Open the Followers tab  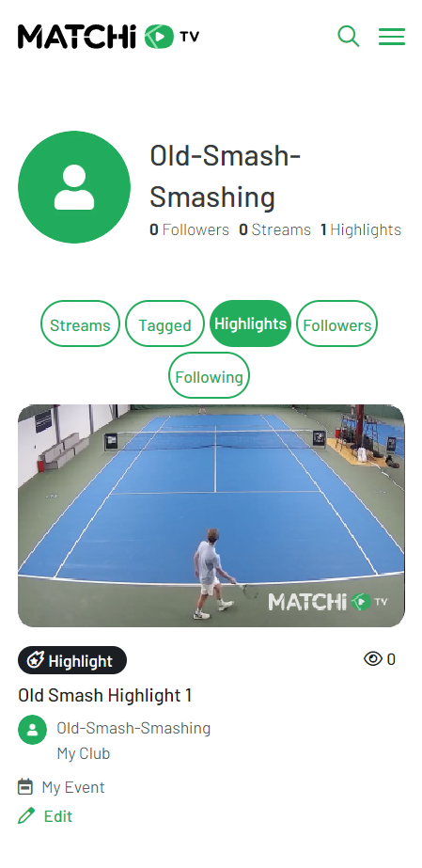pos(336,324)
